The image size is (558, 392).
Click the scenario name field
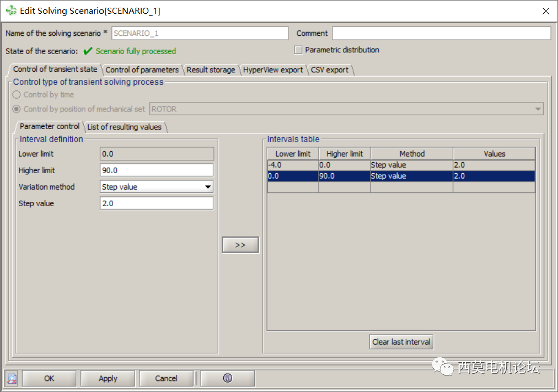[x=200, y=33]
